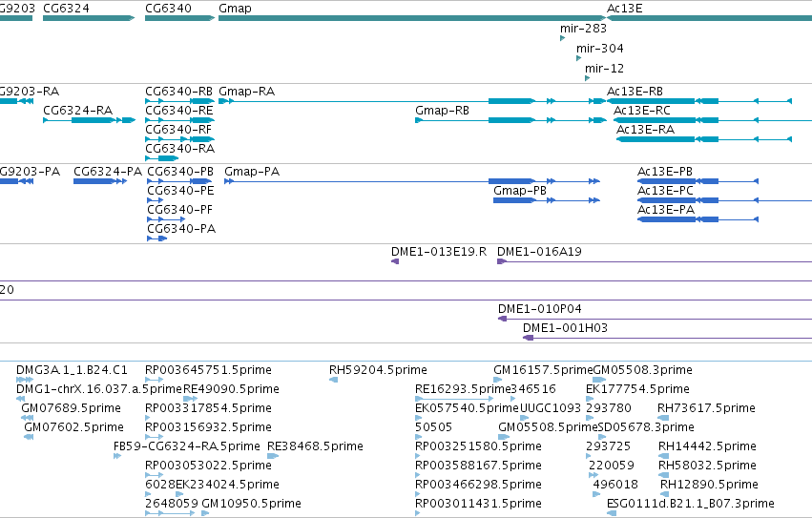
Task: Click the CG6340-RF transcript label
Action: click(178, 130)
